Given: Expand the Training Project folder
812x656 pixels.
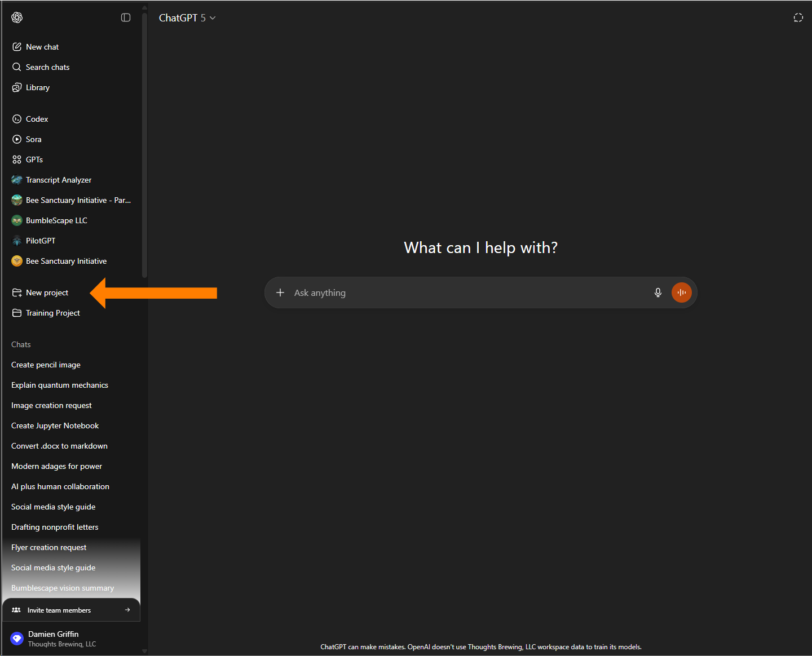Looking at the screenshot, I should [x=52, y=313].
